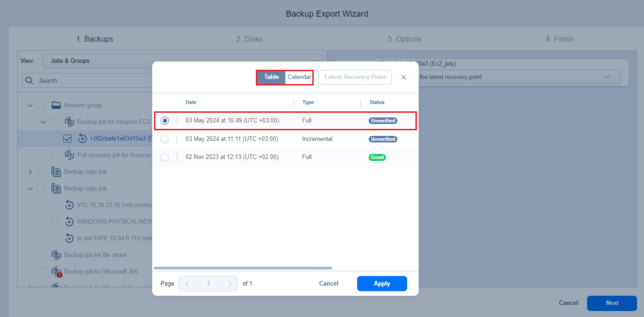This screenshot has width=644, height=317.
Task: Uncheck the i-0f2cbefe1e63d10a3 instance checkbox
Action: (x=68, y=139)
